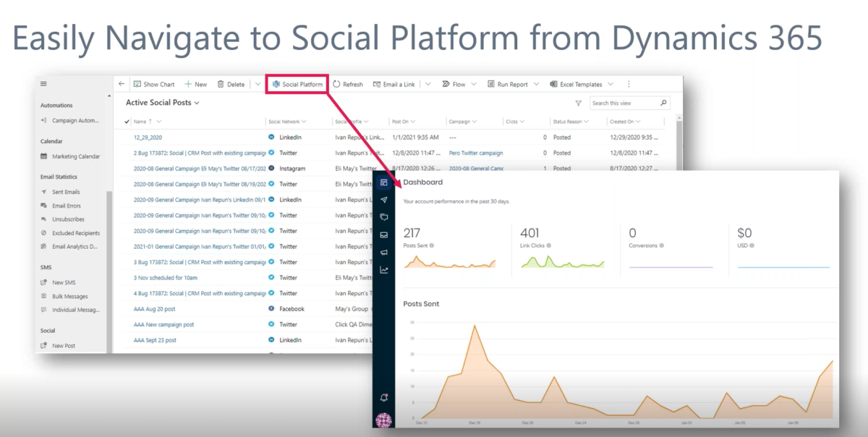Open Excel Templates command

(x=576, y=84)
